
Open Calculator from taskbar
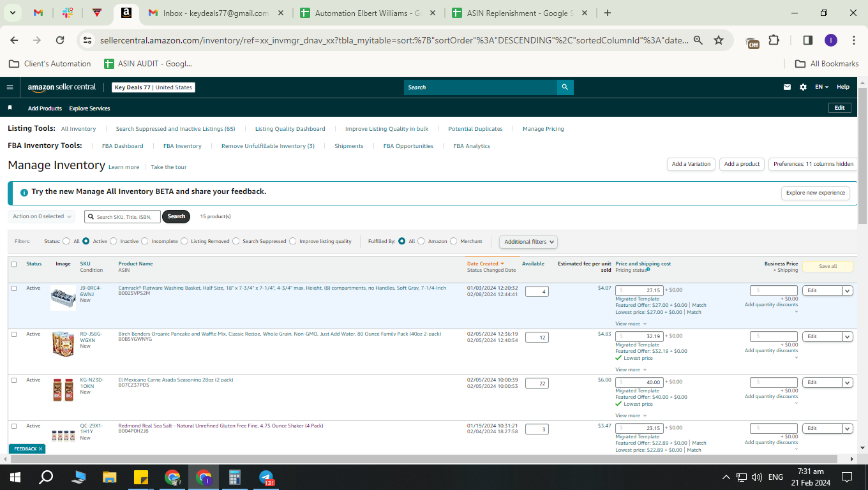(x=235, y=477)
